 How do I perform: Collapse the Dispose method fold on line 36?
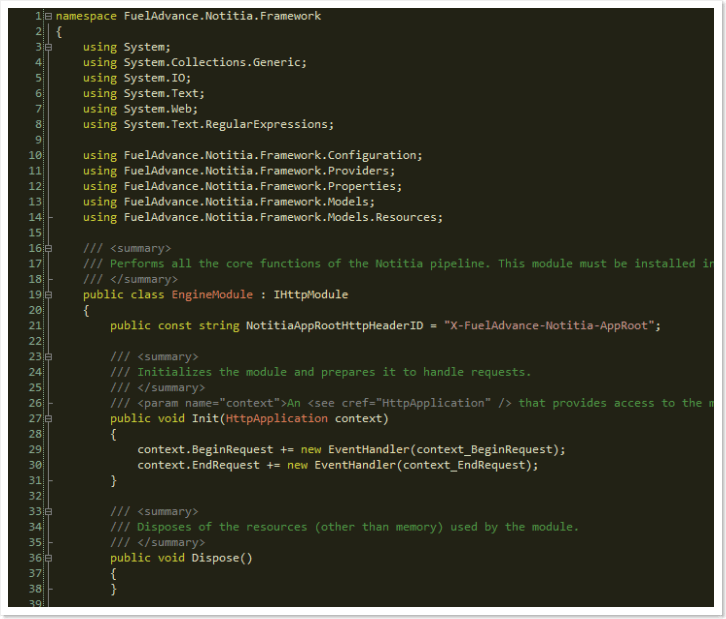pyautogui.click(x=48, y=558)
